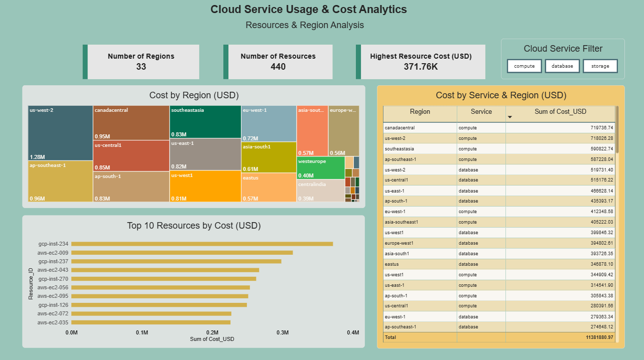Screen dimensions: 644x360
Task: Click the aws-ec2-072 bar
Action: click(x=152, y=313)
